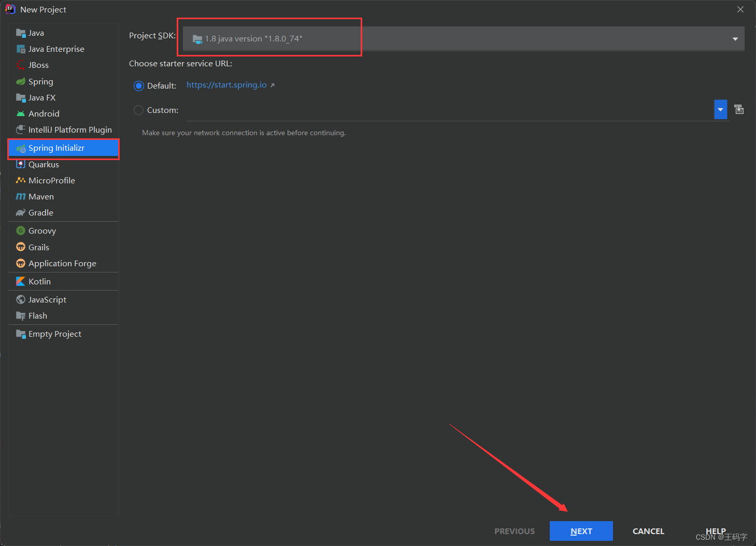Image resolution: width=756 pixels, height=546 pixels.
Task: Select the Android list row
Action: (x=63, y=113)
